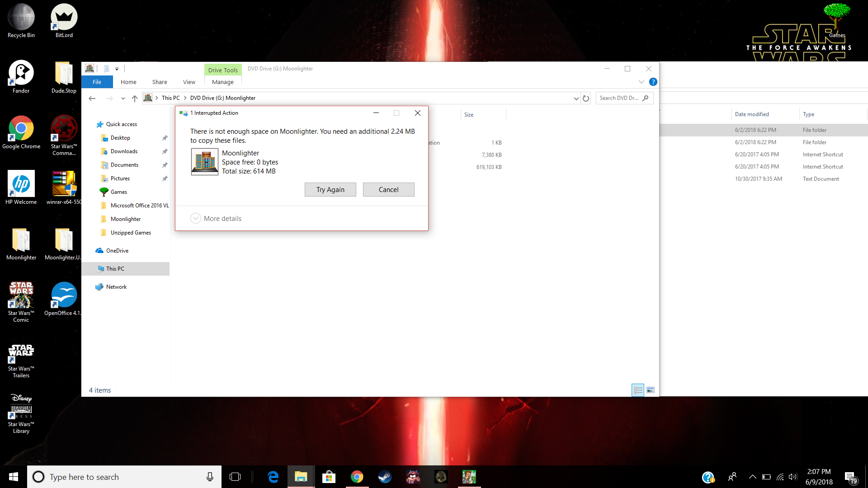Select the Star Wars Library shortcut

[x=21, y=413]
